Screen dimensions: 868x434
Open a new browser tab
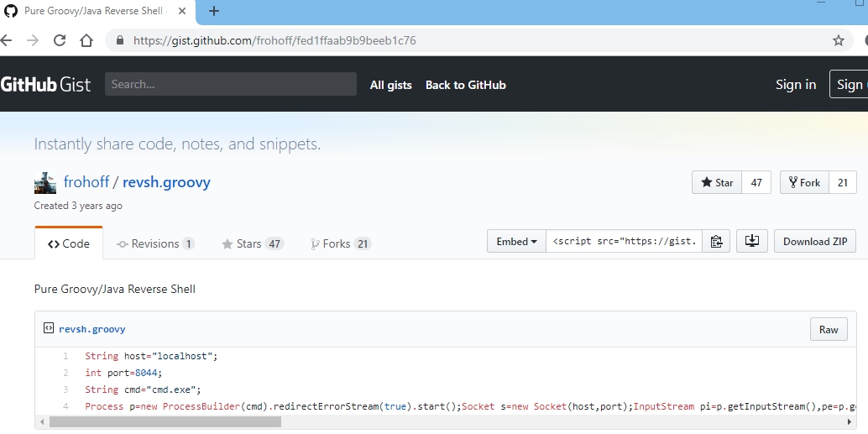point(214,11)
